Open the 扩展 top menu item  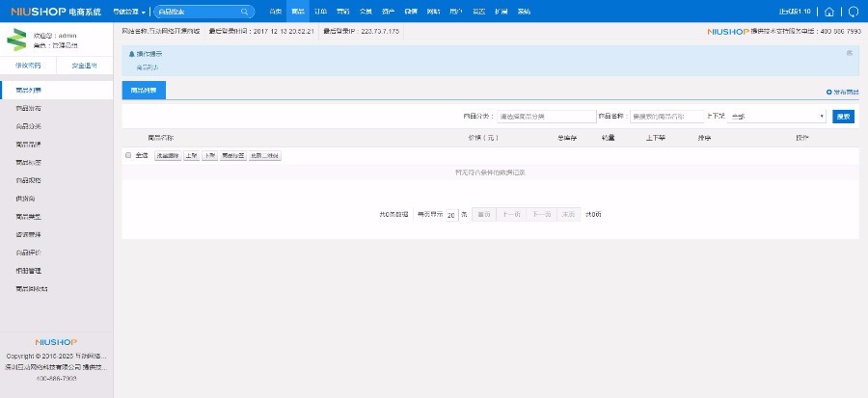tap(501, 12)
